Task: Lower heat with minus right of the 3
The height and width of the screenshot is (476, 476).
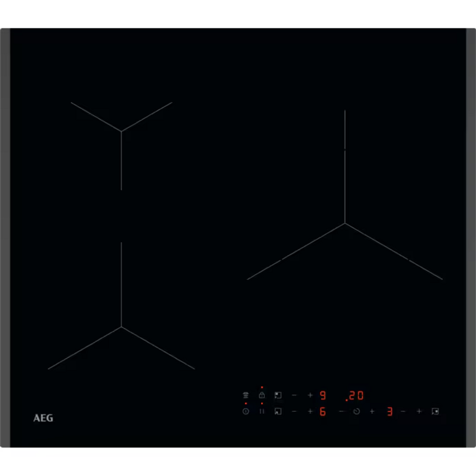Action: pos(403,411)
